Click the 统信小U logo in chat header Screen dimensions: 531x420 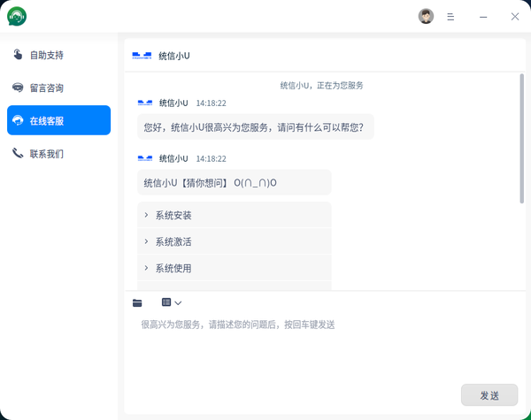pos(142,56)
